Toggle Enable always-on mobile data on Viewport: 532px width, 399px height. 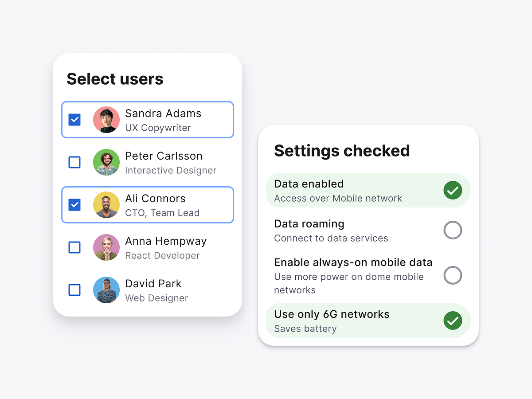[453, 275]
